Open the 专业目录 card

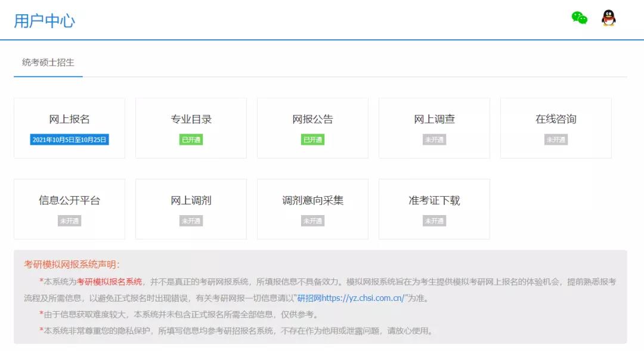(x=191, y=120)
